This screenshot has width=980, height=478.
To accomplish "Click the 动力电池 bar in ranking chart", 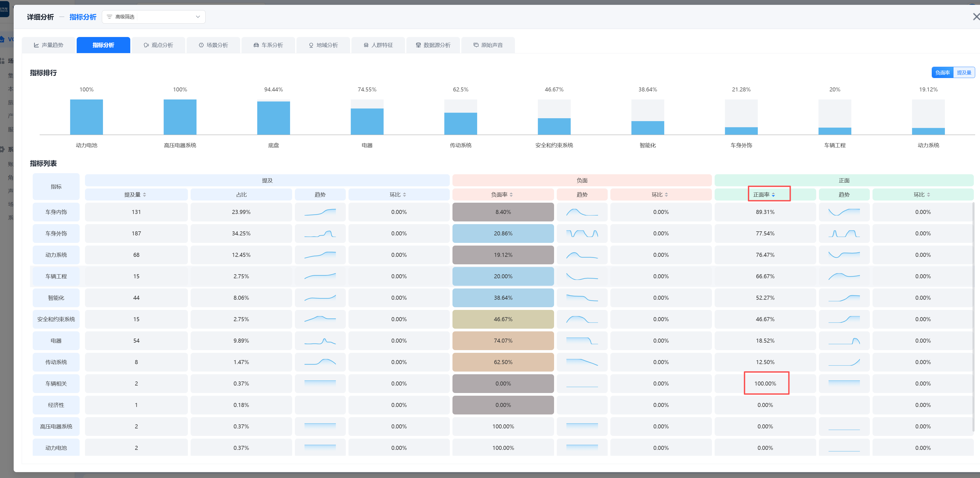I will pyautogui.click(x=86, y=117).
